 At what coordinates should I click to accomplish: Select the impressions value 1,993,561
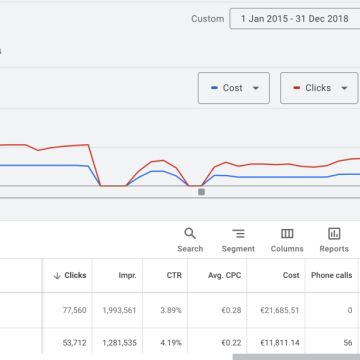(119, 310)
